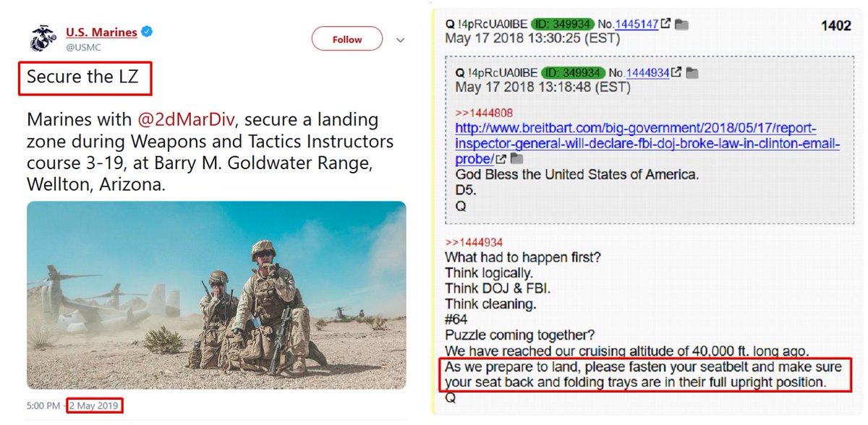This screenshot has height=425, width=868.
Task: Click the 2 May 2019 tweet timestamp
Action: click(95, 405)
